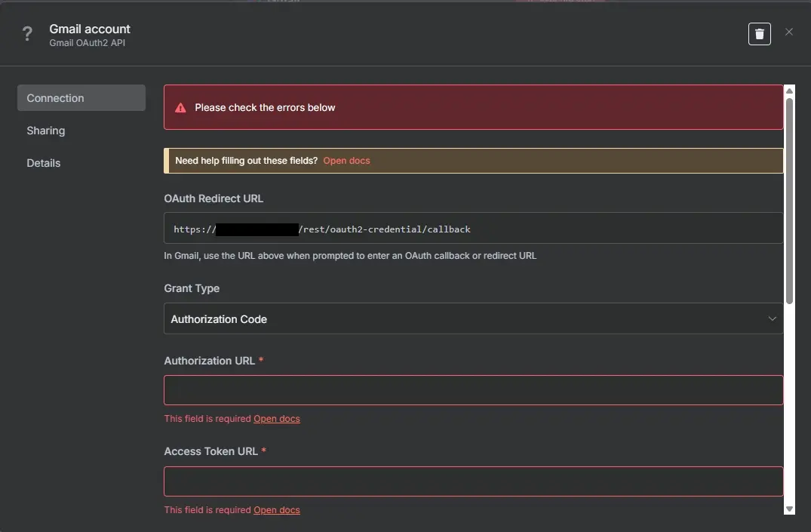811x532 pixels.
Task: Open docs link under Access Token URL
Action: click(x=276, y=510)
